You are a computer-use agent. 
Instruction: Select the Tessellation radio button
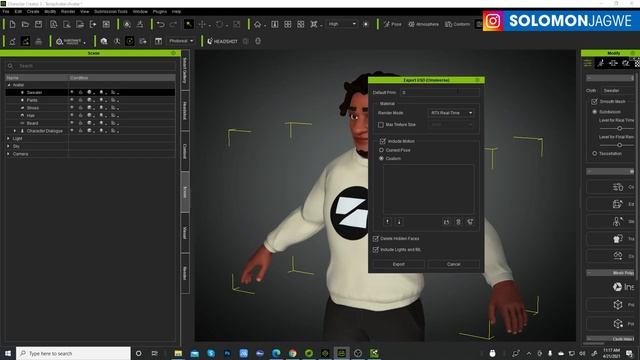[594, 153]
